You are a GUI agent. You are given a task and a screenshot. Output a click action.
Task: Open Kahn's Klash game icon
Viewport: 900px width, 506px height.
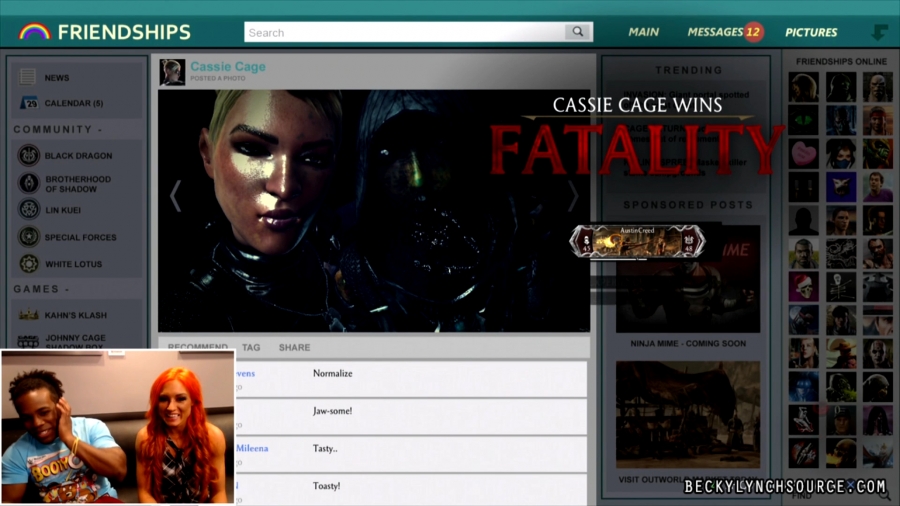click(x=29, y=315)
